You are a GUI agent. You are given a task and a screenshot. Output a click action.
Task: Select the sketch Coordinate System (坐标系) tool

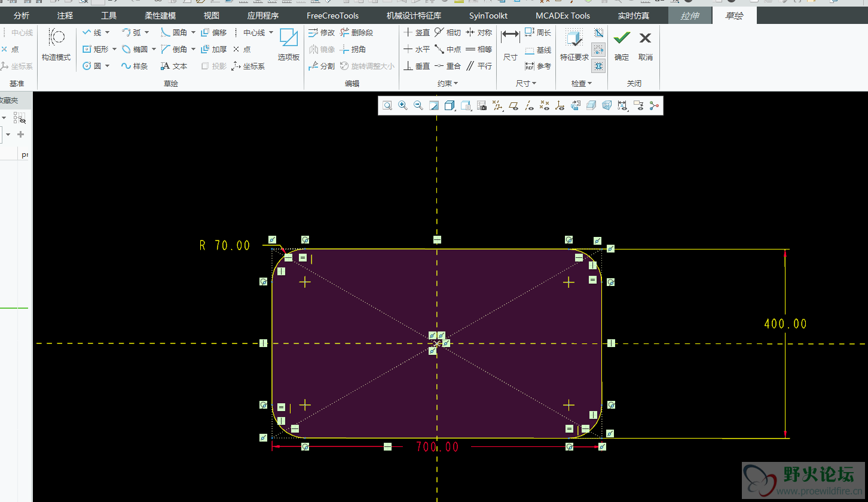pyautogui.click(x=248, y=66)
